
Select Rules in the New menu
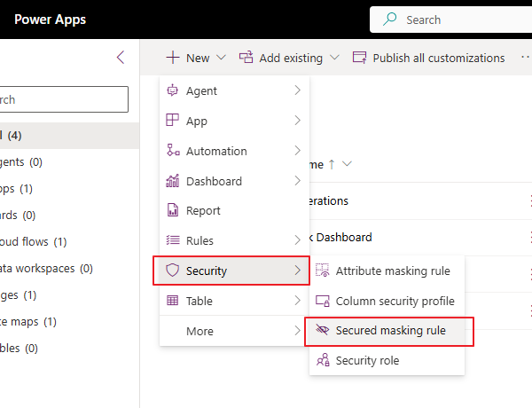pos(234,240)
